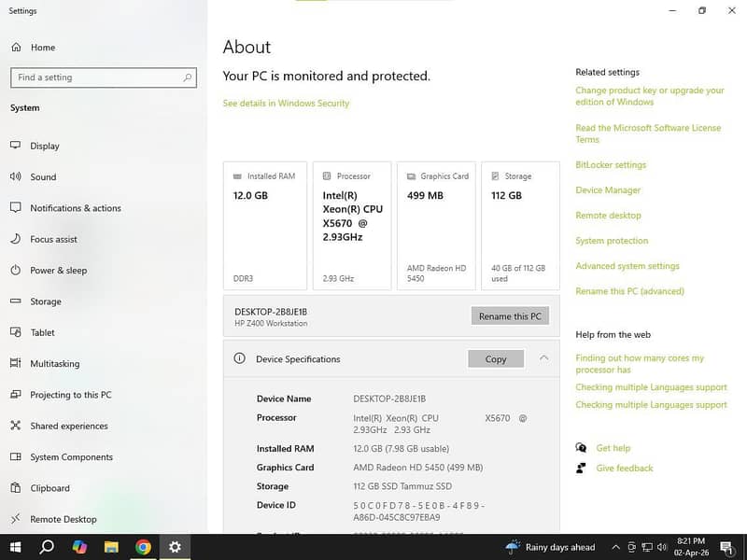Open Multitasking settings
This screenshot has width=747, height=560.
(55, 363)
